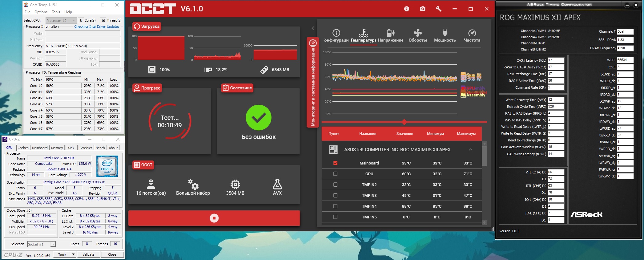This screenshot has width=644, height=260.
Task: Switch to the Memory tab in CPU-Z
Action: 57,148
